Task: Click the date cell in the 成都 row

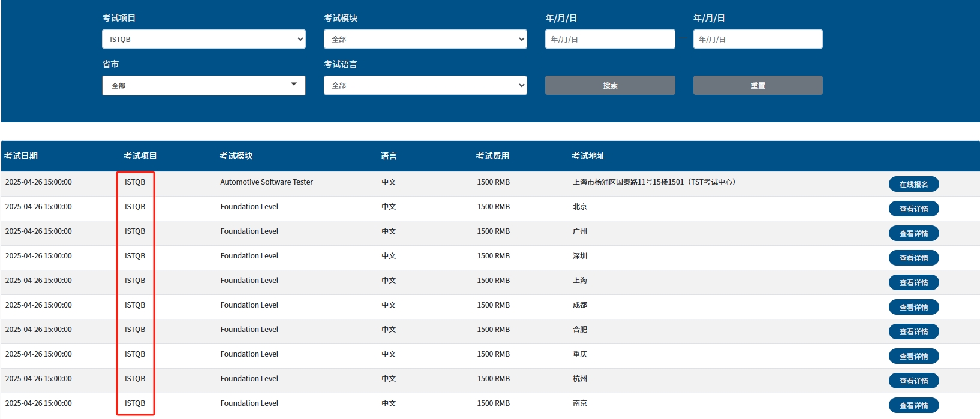Action: coord(38,305)
